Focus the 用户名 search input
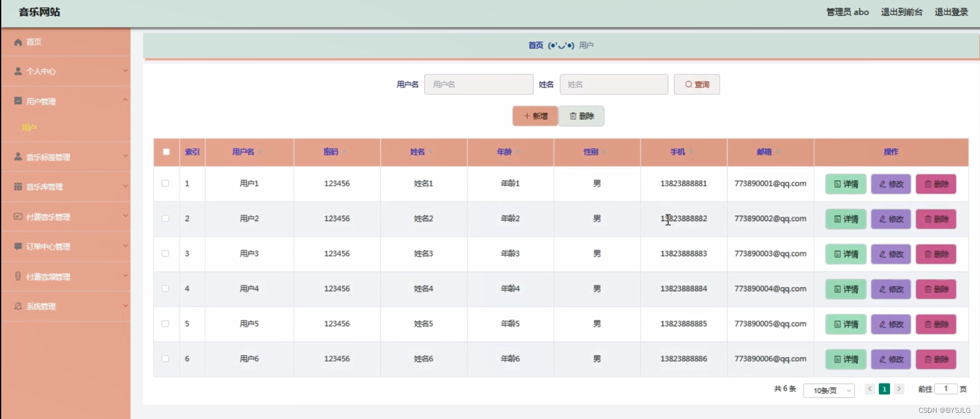 479,84
